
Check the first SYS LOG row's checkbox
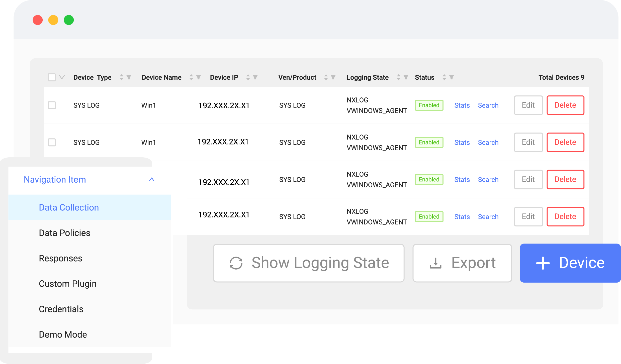pyautogui.click(x=52, y=105)
